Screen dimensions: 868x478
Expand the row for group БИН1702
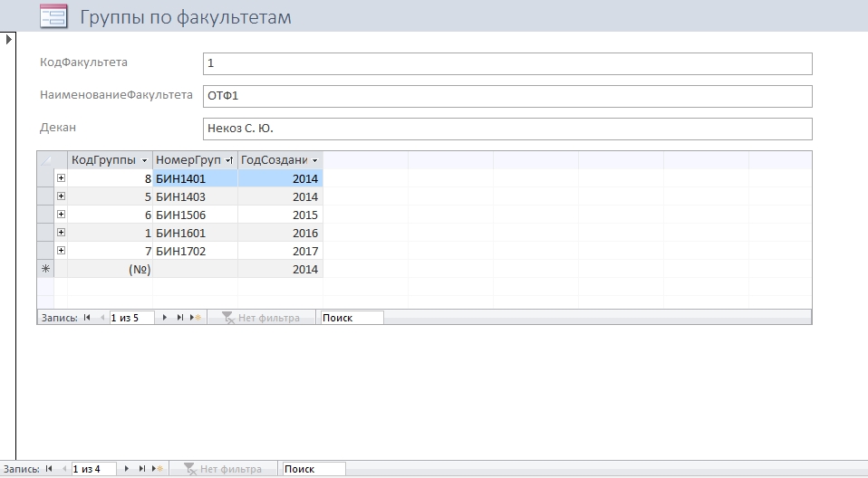click(61, 251)
